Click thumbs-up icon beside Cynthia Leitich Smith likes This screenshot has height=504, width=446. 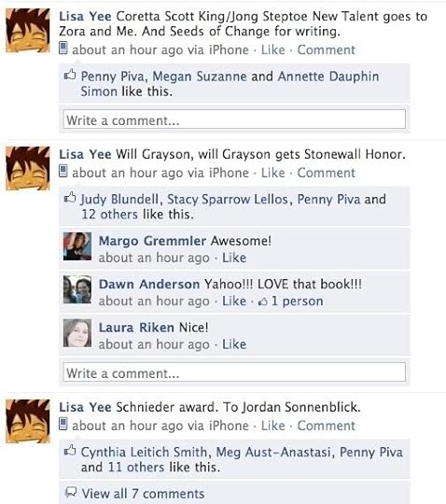pos(70,451)
